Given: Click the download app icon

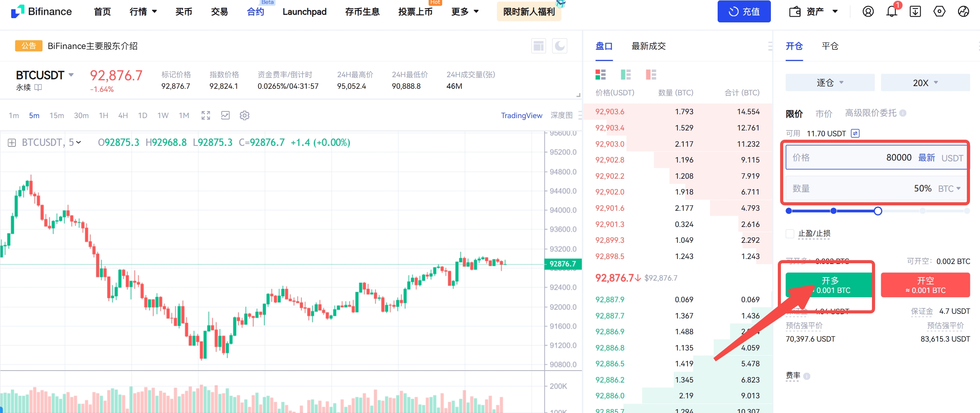Looking at the screenshot, I should [x=915, y=12].
